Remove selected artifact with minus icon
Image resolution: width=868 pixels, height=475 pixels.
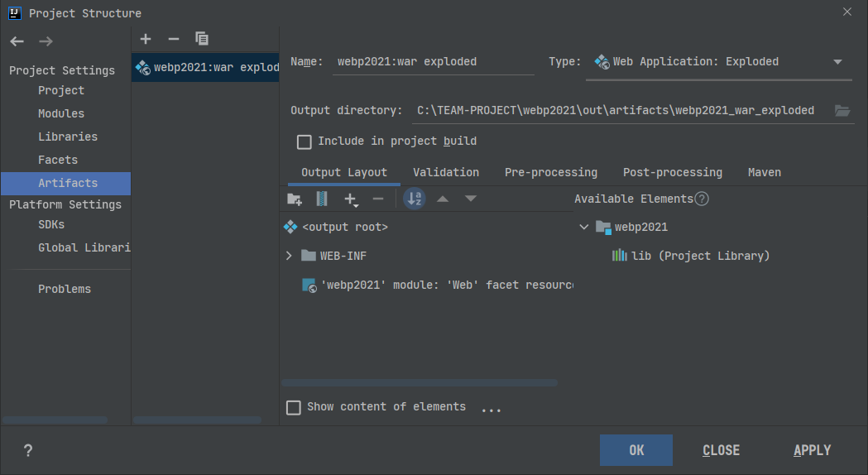(174, 39)
